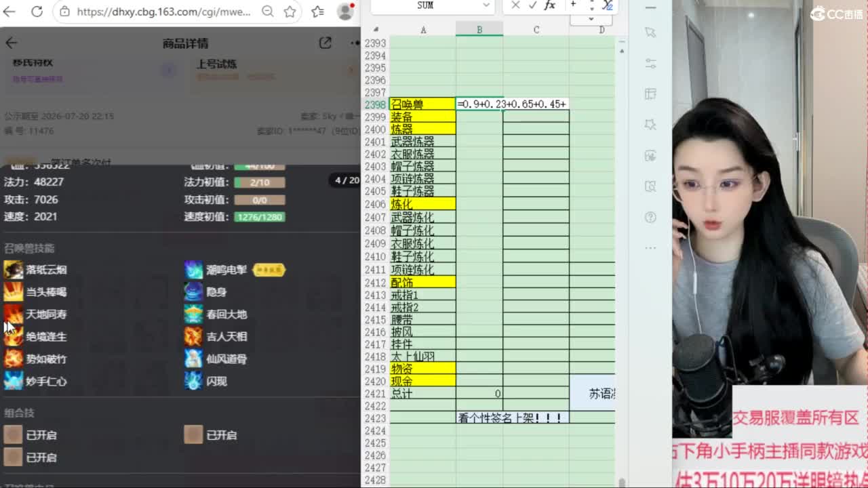Click the 天地同寿 skill icon
The width and height of the screenshot is (868, 488).
[x=14, y=314]
